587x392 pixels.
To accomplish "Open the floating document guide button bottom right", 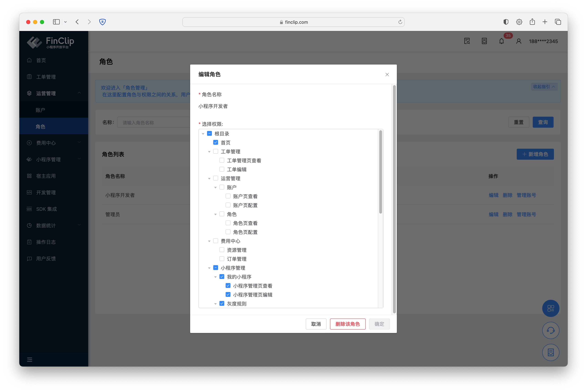I will pos(550,352).
